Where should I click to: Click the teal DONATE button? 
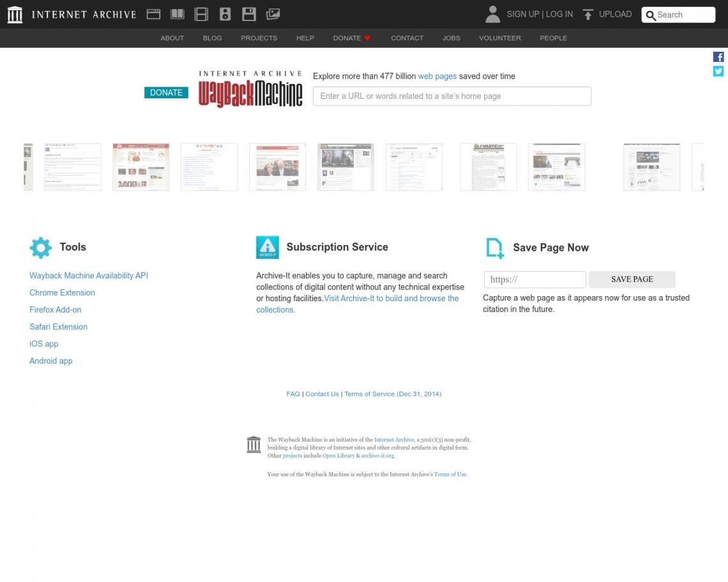[166, 93]
